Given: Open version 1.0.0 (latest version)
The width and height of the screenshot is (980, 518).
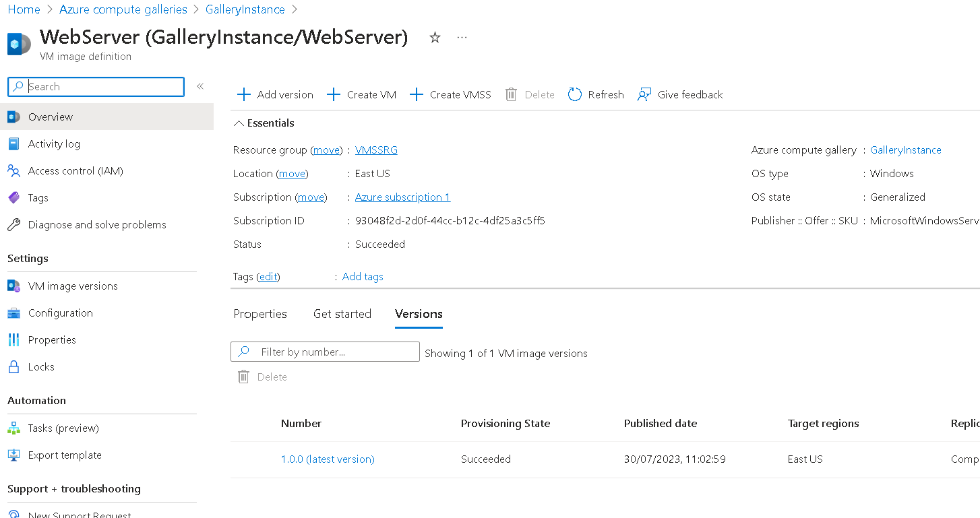Looking at the screenshot, I should click(328, 459).
